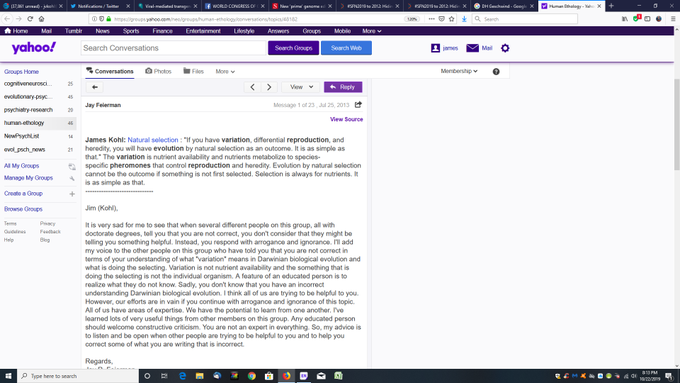Open Sports in Yahoo top navigation
The image size is (680, 383).
131,31
